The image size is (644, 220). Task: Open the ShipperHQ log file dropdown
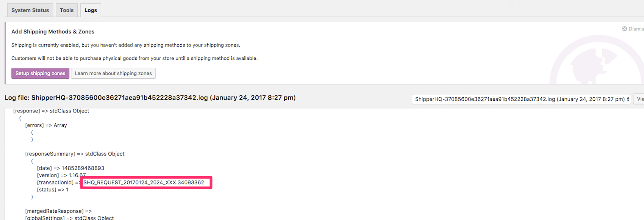(x=521, y=99)
